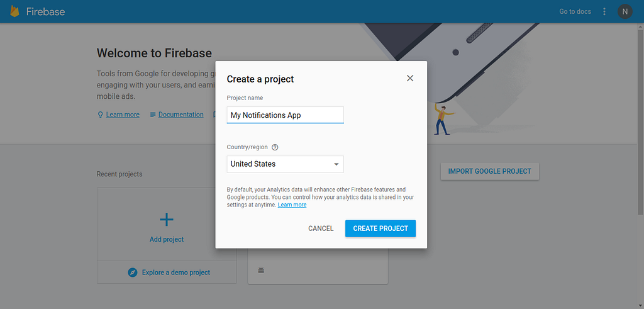This screenshot has width=644, height=309.
Task: Click Go to docs in header
Action: (575, 11)
